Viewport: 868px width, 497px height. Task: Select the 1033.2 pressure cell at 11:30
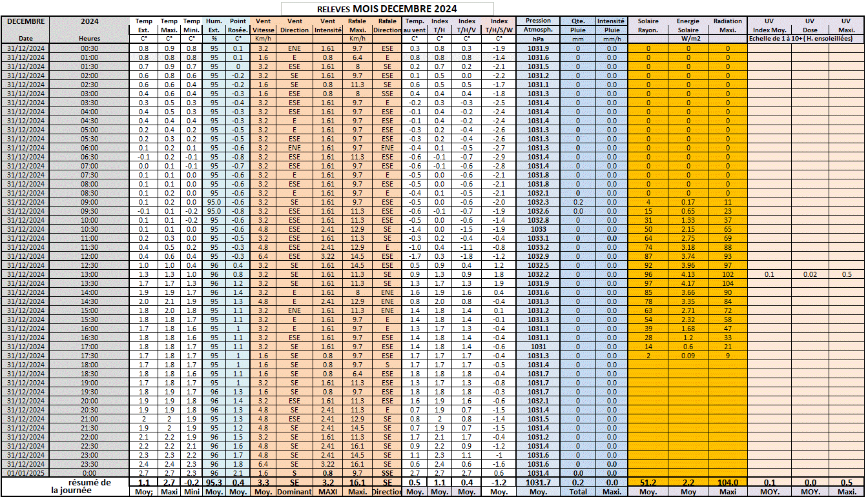coord(538,247)
